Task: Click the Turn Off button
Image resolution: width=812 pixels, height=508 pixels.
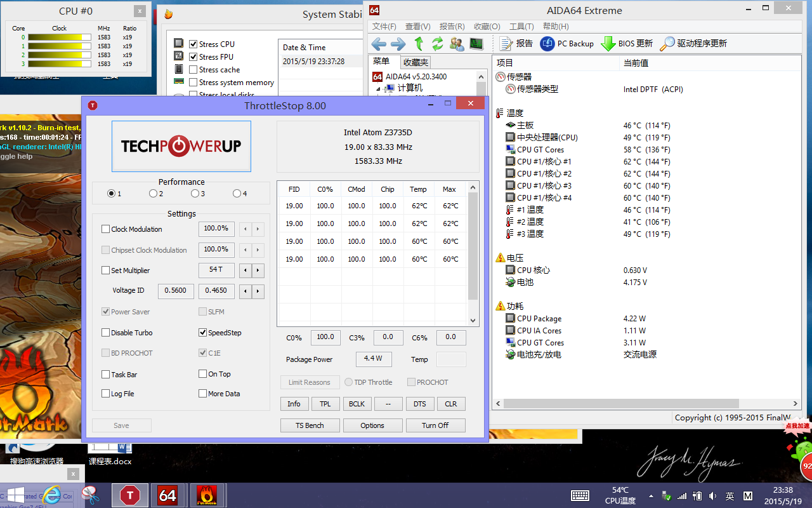Action: point(435,425)
